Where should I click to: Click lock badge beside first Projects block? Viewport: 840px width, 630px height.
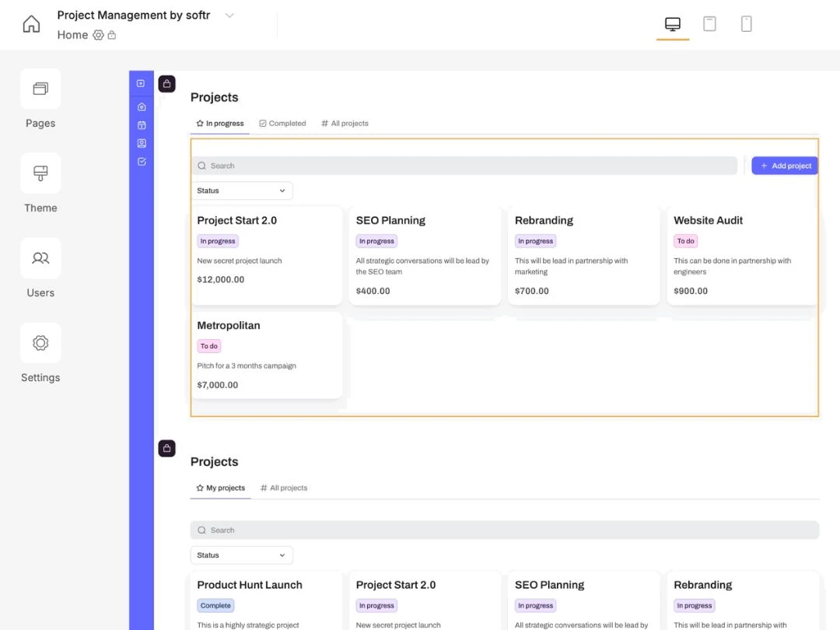[166, 83]
